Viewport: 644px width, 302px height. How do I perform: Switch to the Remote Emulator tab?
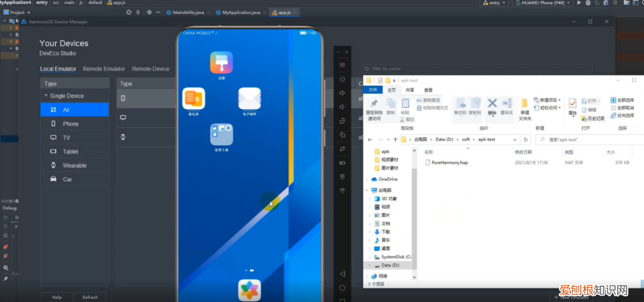[x=104, y=69]
